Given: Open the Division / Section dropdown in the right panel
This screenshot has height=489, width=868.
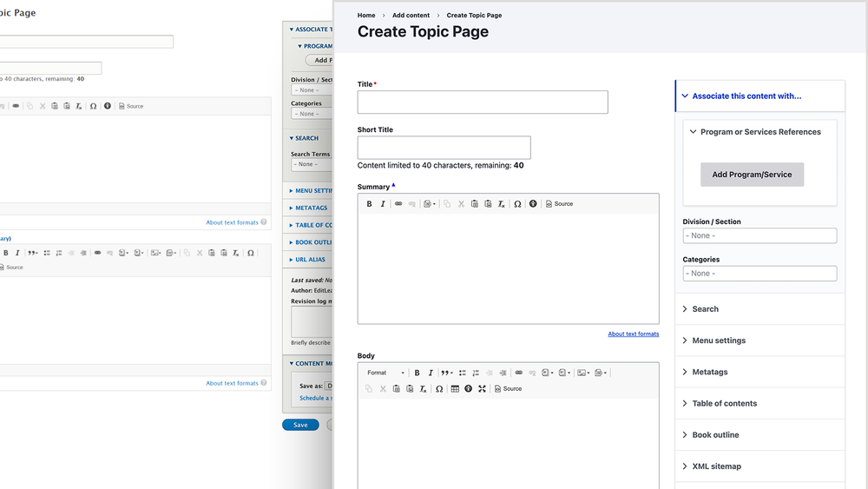Looking at the screenshot, I should [759, 235].
